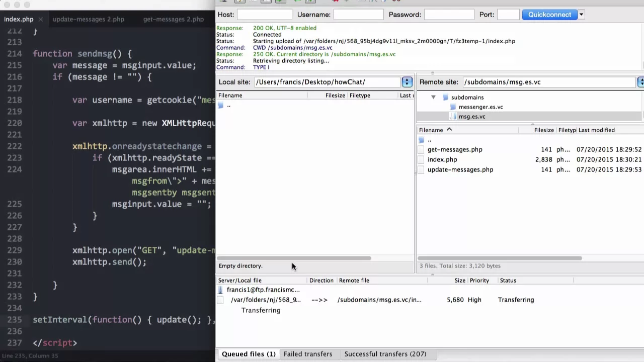Click the queued file icon for /var/folders transfer

pyautogui.click(x=220, y=300)
